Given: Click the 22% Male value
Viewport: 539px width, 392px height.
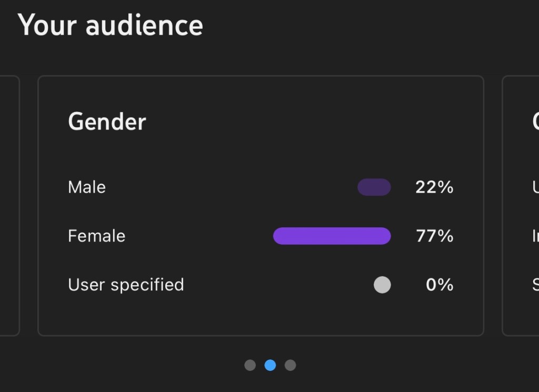Looking at the screenshot, I should coord(434,187).
